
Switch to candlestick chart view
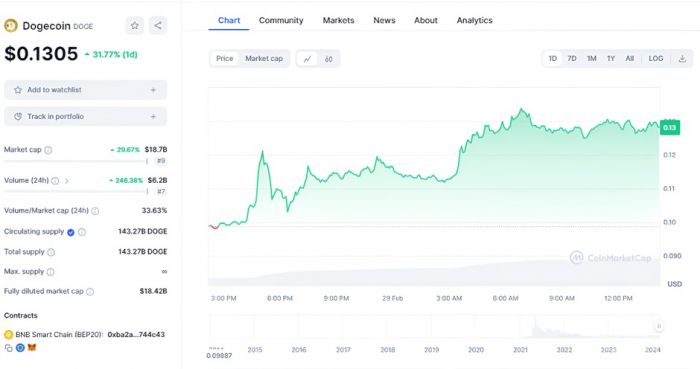329,59
